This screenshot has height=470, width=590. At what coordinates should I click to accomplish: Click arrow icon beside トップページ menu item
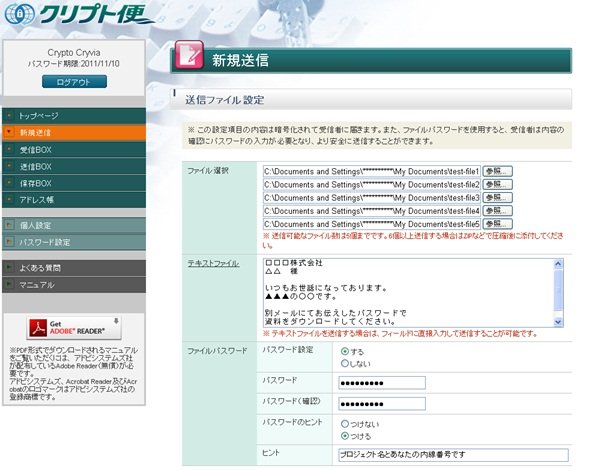[x=9, y=115]
